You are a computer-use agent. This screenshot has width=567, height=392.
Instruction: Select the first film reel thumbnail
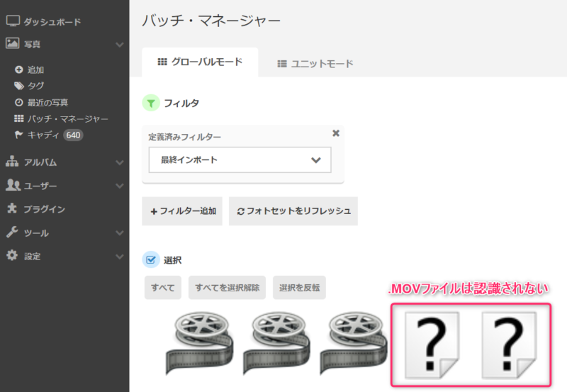199,344
